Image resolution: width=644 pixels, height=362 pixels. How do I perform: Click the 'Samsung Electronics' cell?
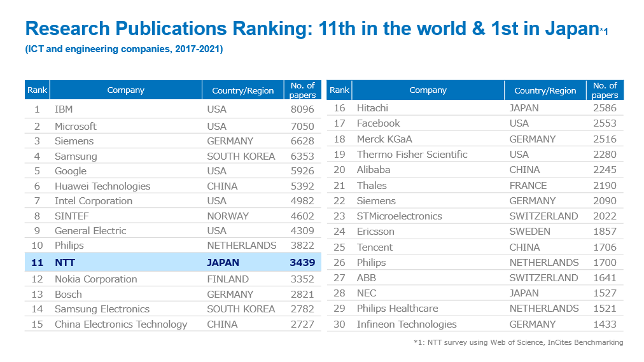pyautogui.click(x=102, y=309)
